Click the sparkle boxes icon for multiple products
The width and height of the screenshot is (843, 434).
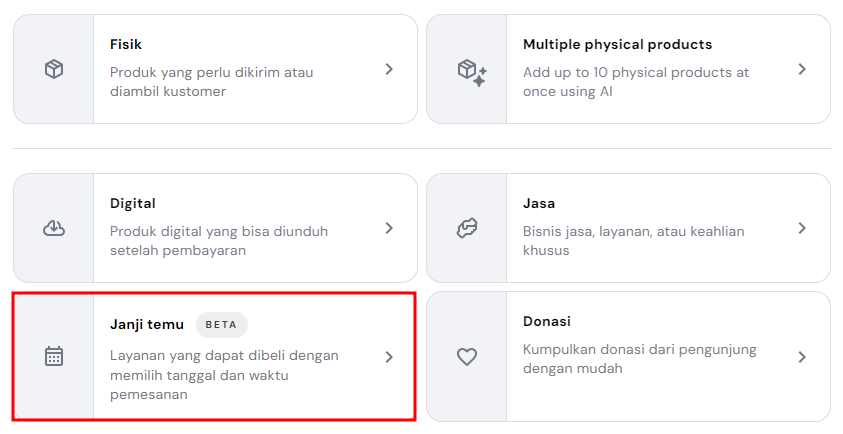pos(471,71)
